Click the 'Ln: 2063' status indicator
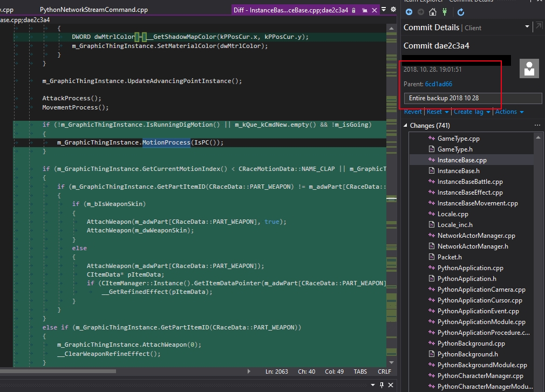Viewport: 545px width, 392px height. [277, 372]
